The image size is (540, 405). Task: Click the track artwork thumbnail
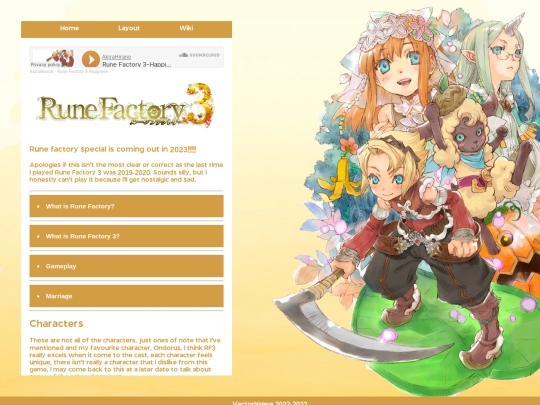pos(53,58)
